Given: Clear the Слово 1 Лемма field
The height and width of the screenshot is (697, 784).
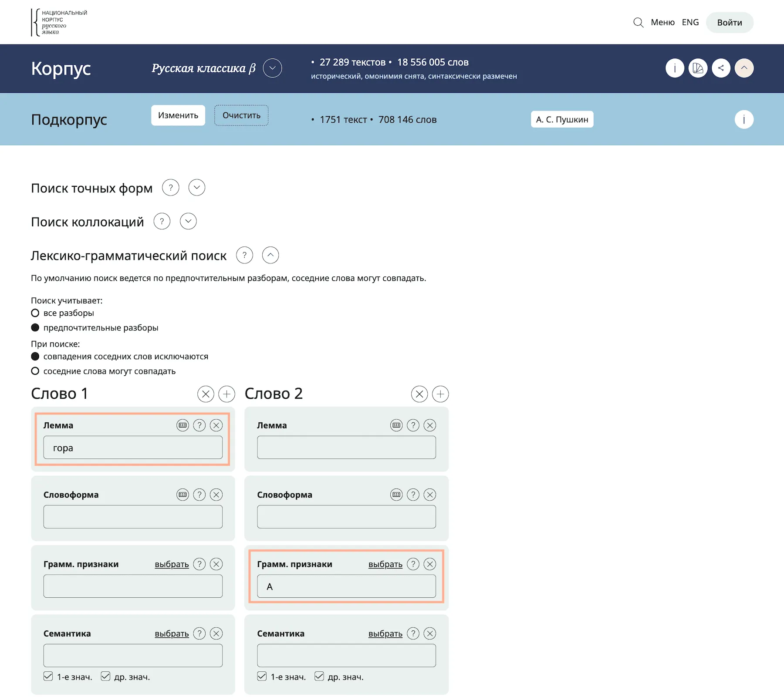Looking at the screenshot, I should tap(216, 425).
